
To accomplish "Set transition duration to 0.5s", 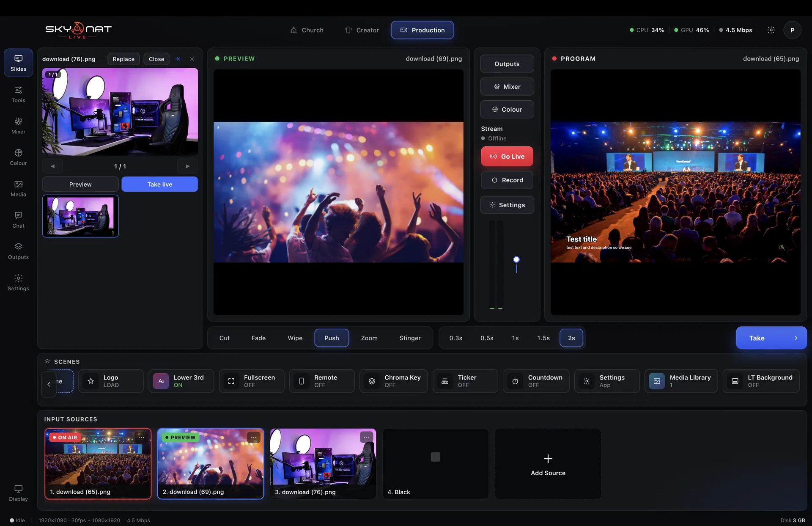I will (x=487, y=338).
